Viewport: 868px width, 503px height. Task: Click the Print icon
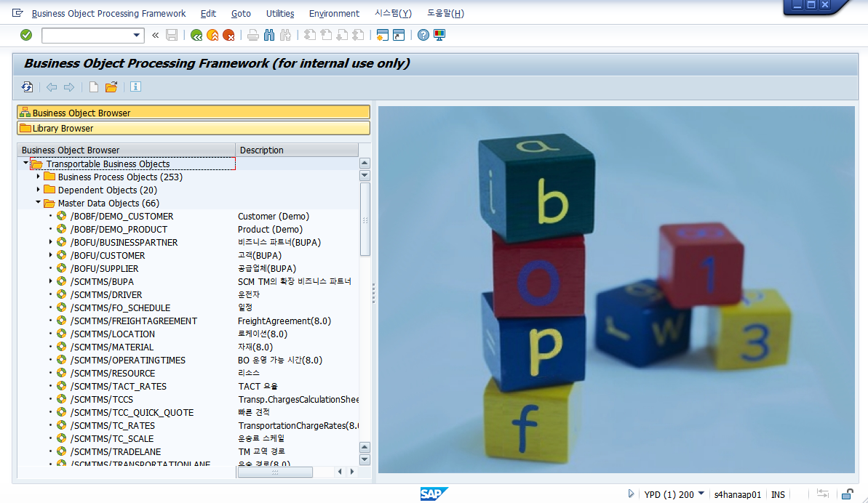pos(253,35)
